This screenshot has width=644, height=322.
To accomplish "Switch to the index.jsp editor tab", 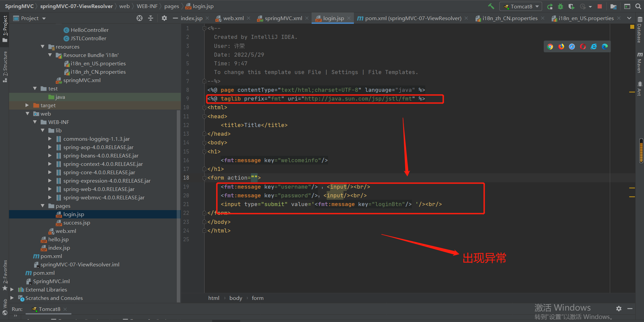I will coord(192,18).
